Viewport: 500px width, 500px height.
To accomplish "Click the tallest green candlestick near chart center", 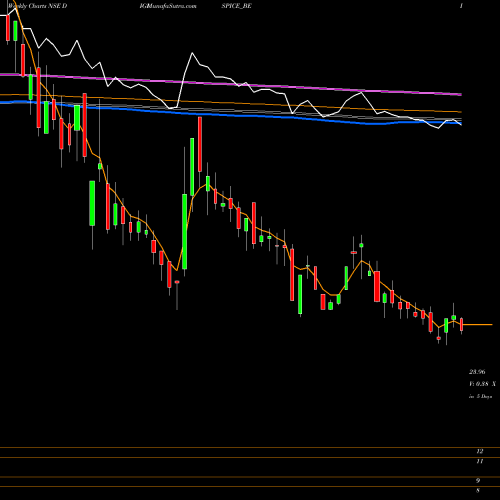I will pos(184,232).
